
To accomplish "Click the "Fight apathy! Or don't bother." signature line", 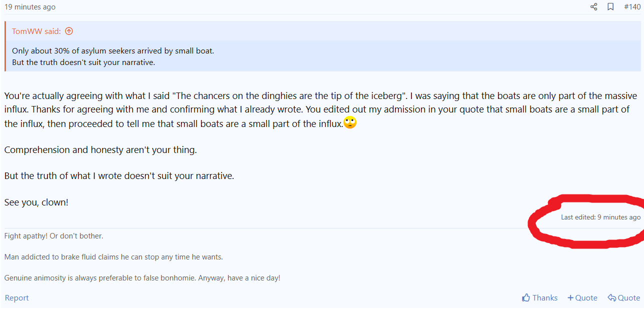I will coord(53,236).
